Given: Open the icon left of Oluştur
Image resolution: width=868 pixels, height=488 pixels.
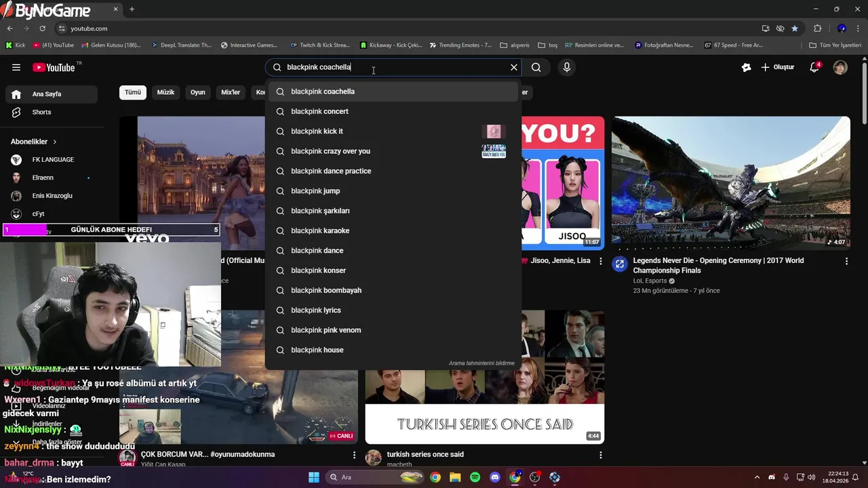Looking at the screenshot, I should [747, 67].
